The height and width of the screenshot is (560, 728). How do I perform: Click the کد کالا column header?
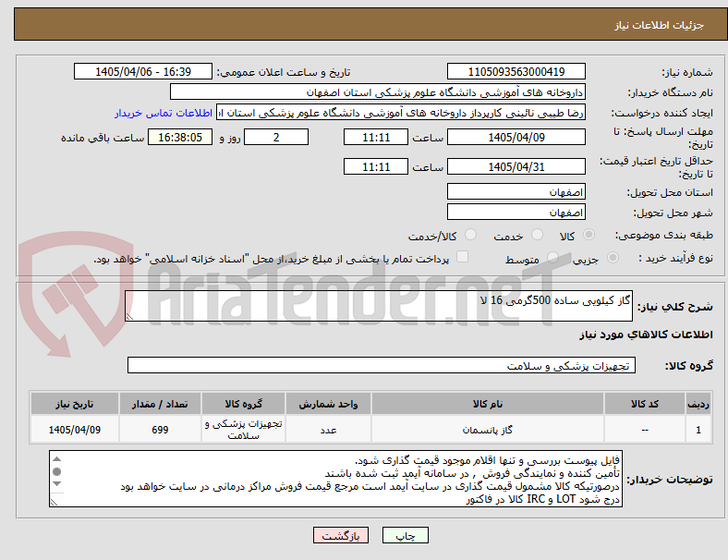point(645,404)
